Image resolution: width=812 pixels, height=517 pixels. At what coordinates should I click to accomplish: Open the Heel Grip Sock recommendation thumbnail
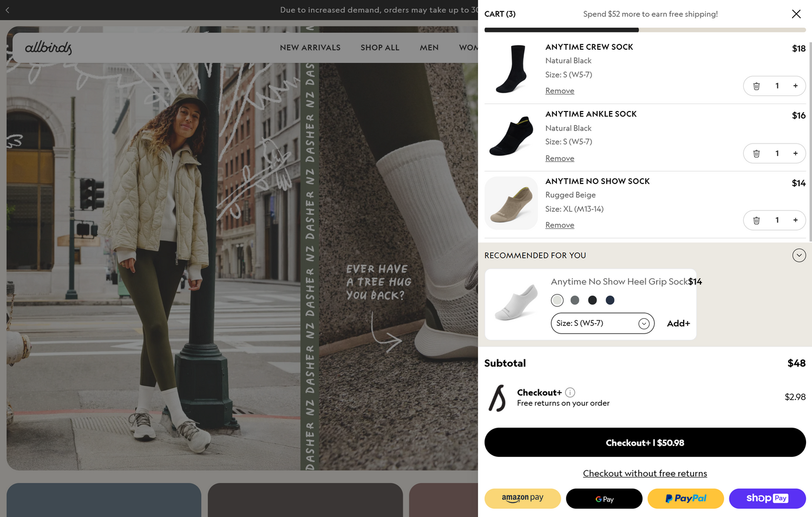click(516, 302)
